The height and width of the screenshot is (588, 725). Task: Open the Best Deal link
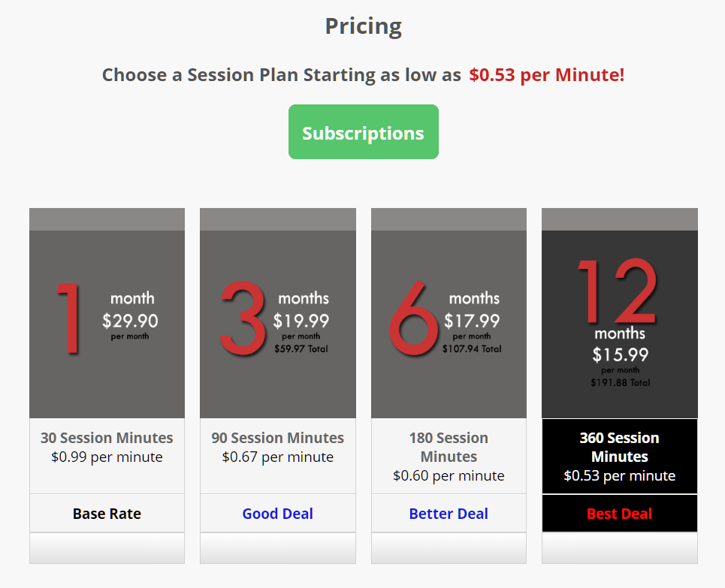click(620, 514)
